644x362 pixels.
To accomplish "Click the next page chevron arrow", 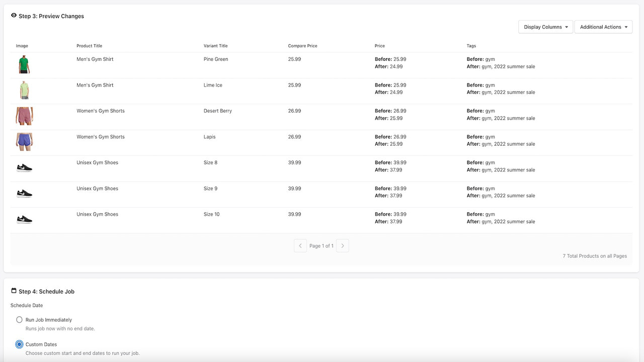I will pyautogui.click(x=343, y=245).
